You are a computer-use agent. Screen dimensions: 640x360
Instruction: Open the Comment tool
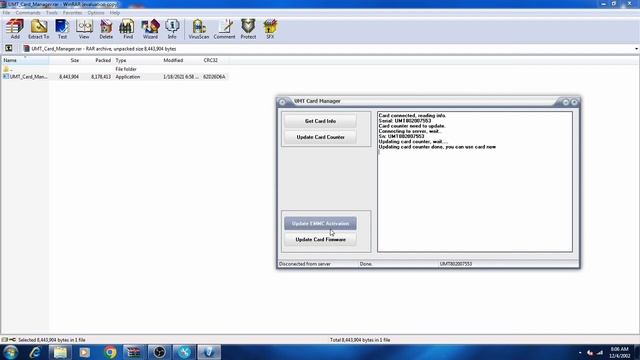click(x=224, y=29)
